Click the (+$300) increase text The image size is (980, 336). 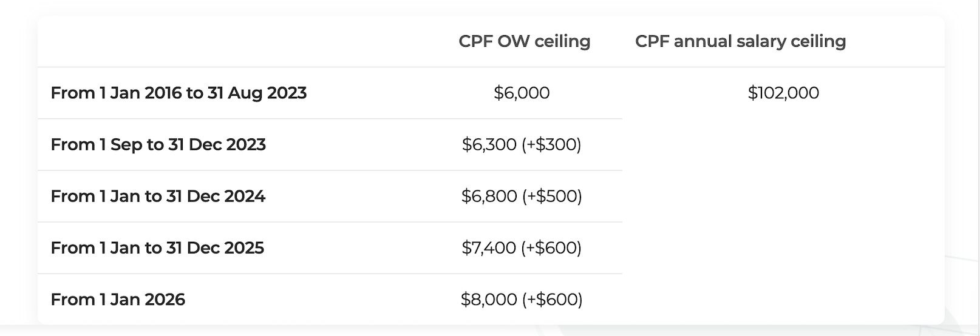551,144
